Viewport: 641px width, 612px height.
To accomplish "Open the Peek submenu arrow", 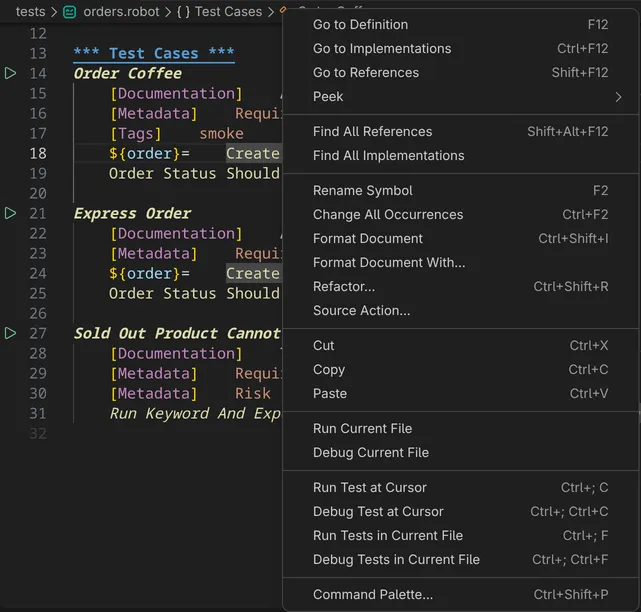I will pyautogui.click(x=618, y=97).
